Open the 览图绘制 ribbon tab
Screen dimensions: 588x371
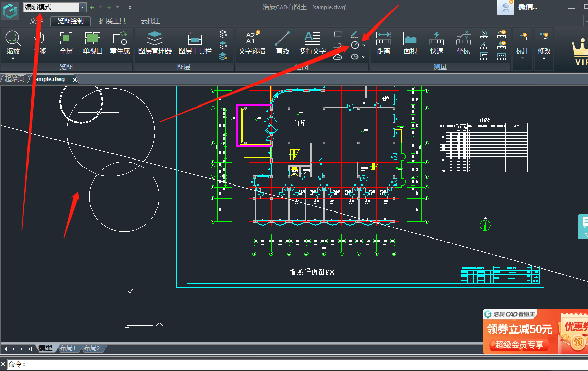(x=70, y=21)
